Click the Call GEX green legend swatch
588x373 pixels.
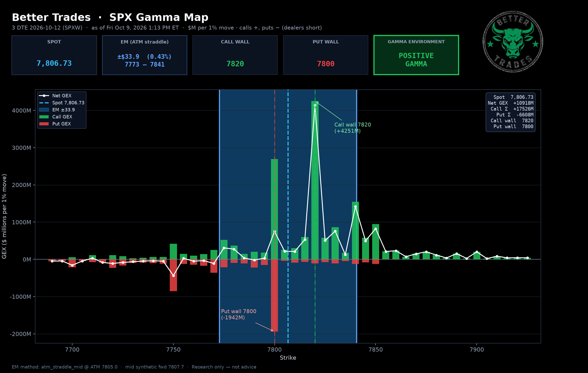44,117
